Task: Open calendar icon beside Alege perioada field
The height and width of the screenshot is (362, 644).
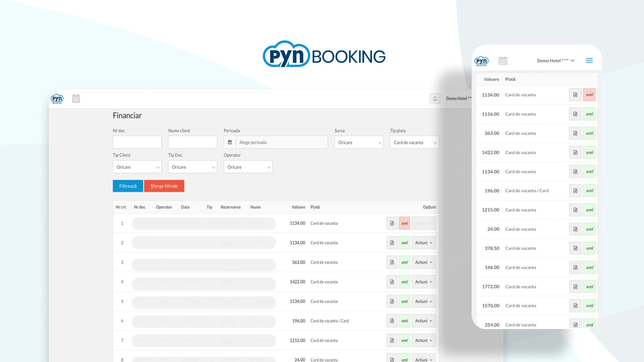Action: click(230, 142)
